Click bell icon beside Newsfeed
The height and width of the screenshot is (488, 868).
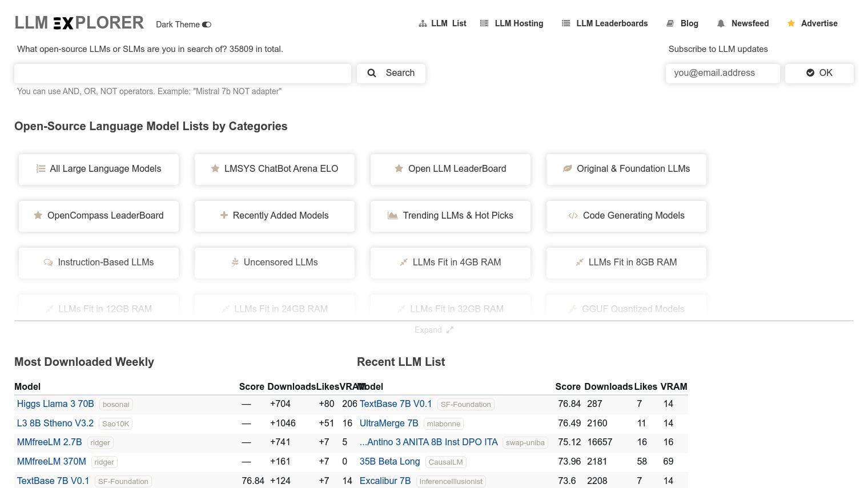click(x=721, y=23)
